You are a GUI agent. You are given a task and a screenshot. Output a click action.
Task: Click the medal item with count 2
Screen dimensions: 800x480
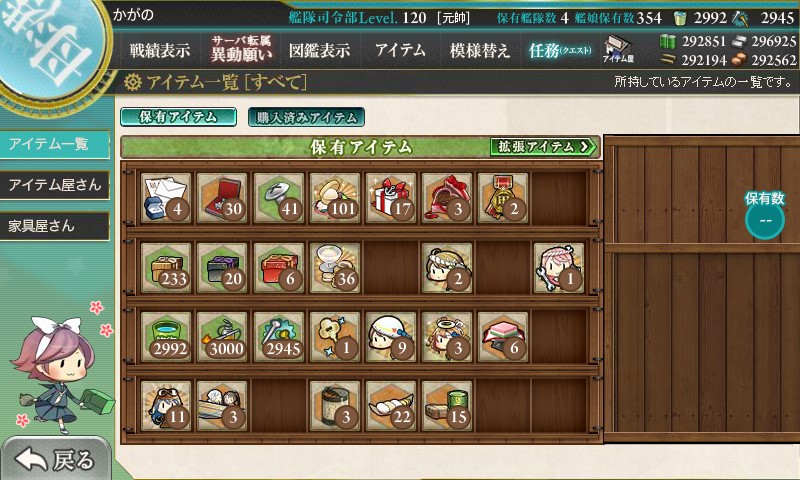[x=503, y=198]
